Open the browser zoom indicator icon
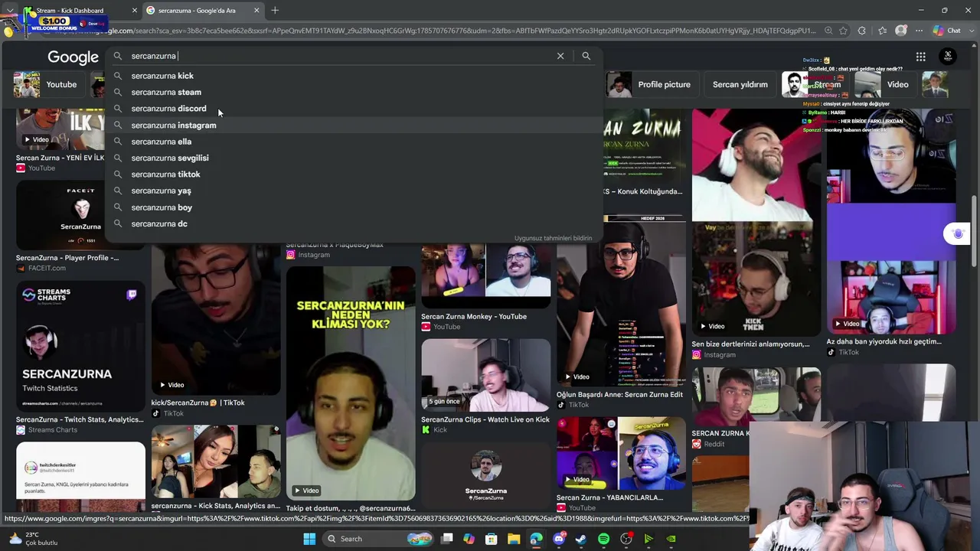The width and height of the screenshot is (980, 551). [828, 31]
